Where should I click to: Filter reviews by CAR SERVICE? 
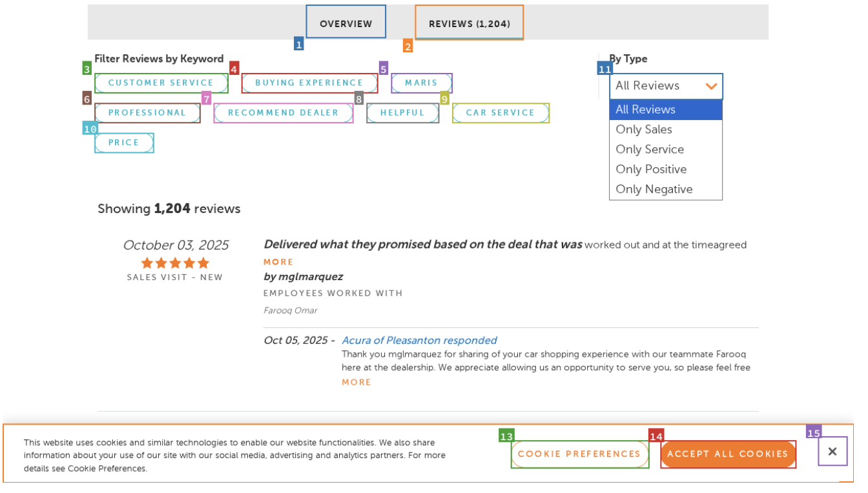coord(501,112)
